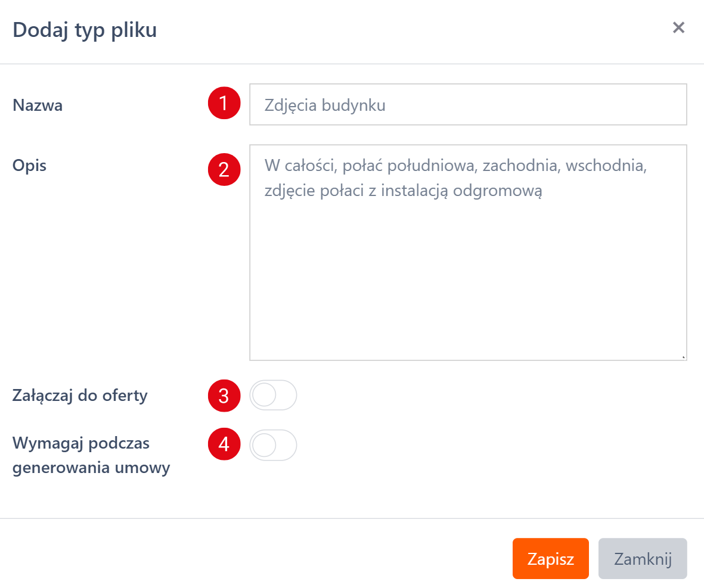Click the 'Nazwa' field label

tap(38, 105)
